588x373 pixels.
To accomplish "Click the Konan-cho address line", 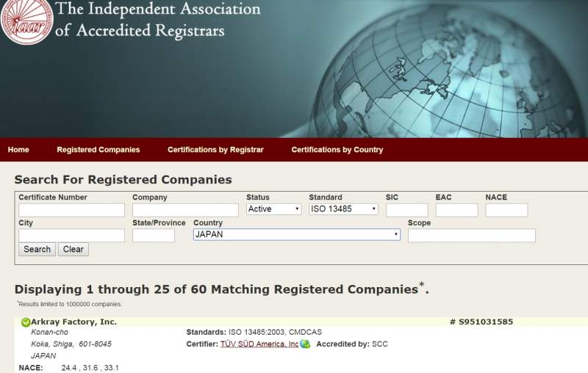I will click(x=49, y=332).
